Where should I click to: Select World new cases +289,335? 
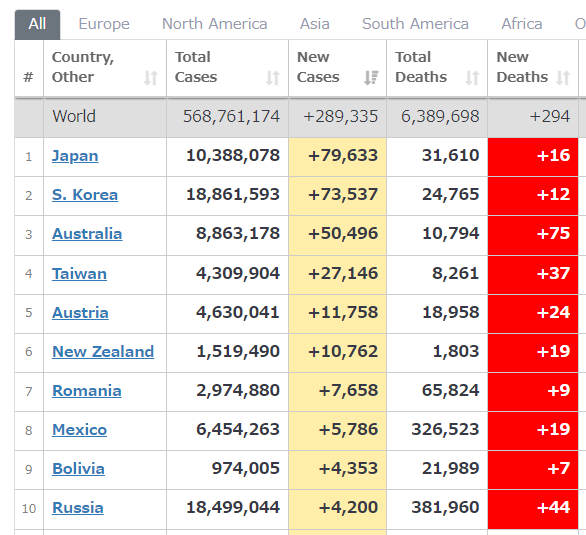(340, 116)
